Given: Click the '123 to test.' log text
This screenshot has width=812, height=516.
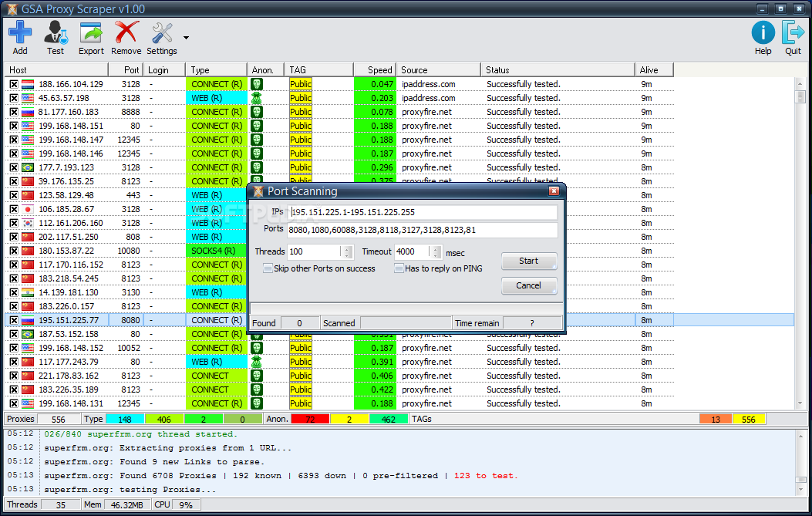Looking at the screenshot, I should [x=486, y=476].
